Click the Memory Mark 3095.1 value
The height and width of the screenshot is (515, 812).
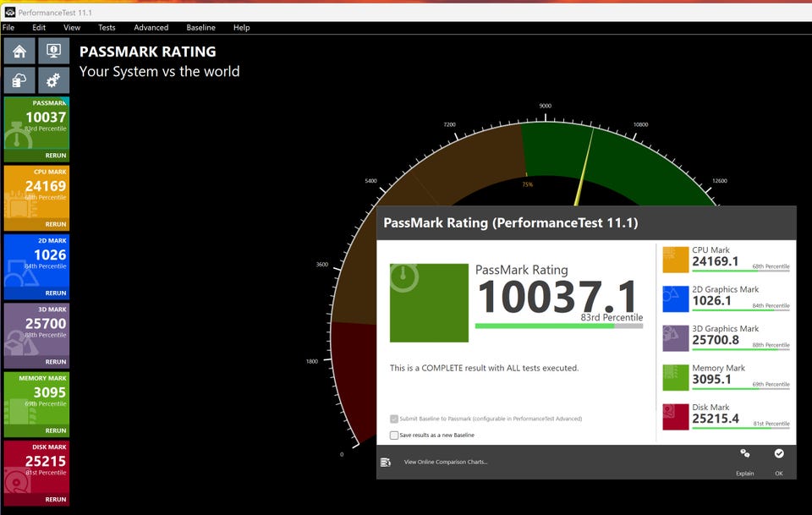[711, 380]
